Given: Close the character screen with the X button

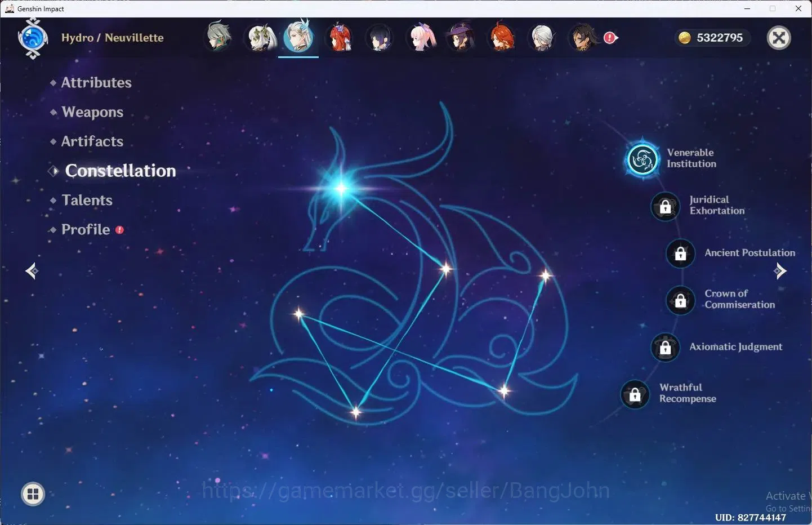Looking at the screenshot, I should pos(779,38).
